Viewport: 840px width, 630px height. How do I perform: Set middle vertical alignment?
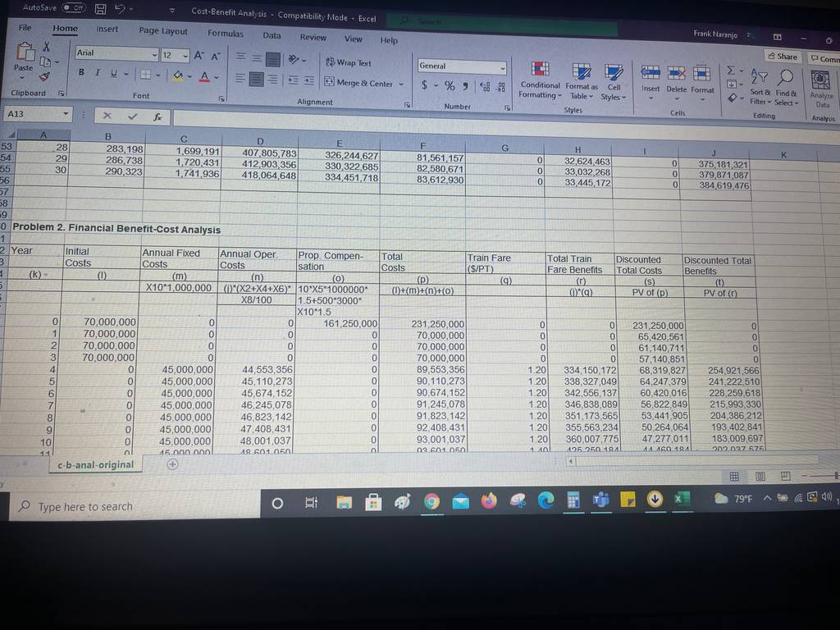[x=257, y=58]
